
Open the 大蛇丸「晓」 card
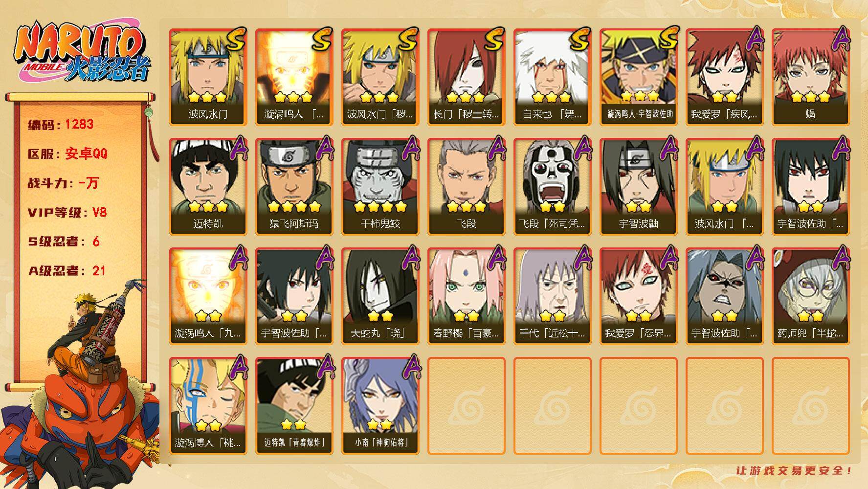380,296
